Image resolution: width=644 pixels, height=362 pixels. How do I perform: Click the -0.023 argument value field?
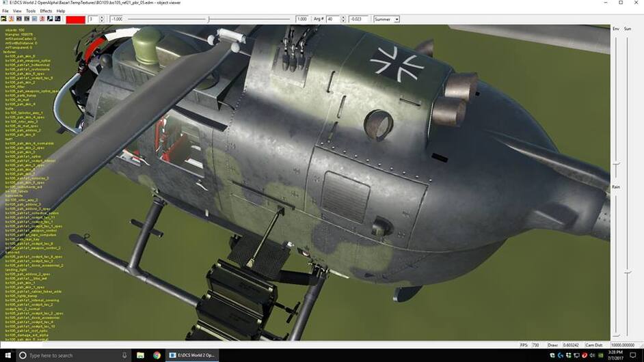pos(357,19)
